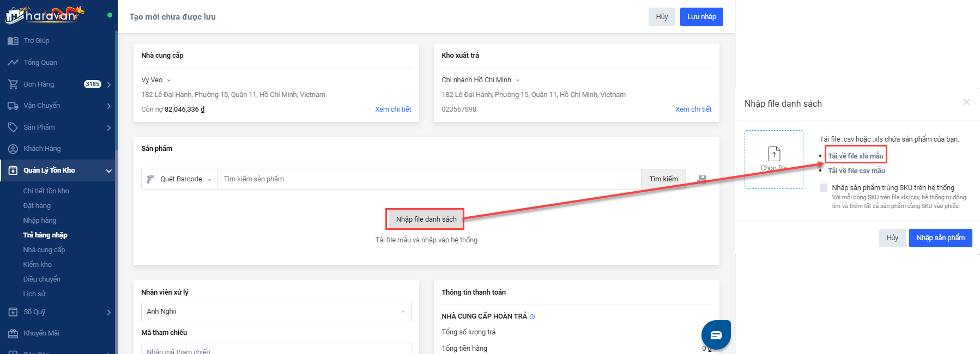Click the info icon beside NHÀ CUNG CẤP HOÀN TRẢ
This screenshot has height=354, width=980.
pyautogui.click(x=532, y=316)
